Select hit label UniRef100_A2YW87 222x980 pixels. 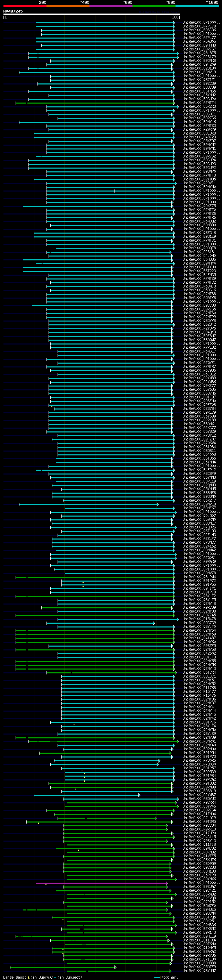199,795
